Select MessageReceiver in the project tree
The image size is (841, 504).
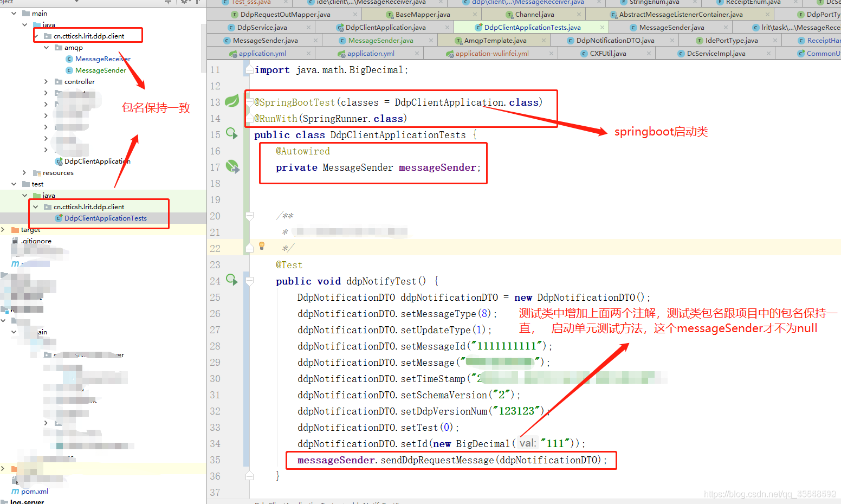pos(103,59)
